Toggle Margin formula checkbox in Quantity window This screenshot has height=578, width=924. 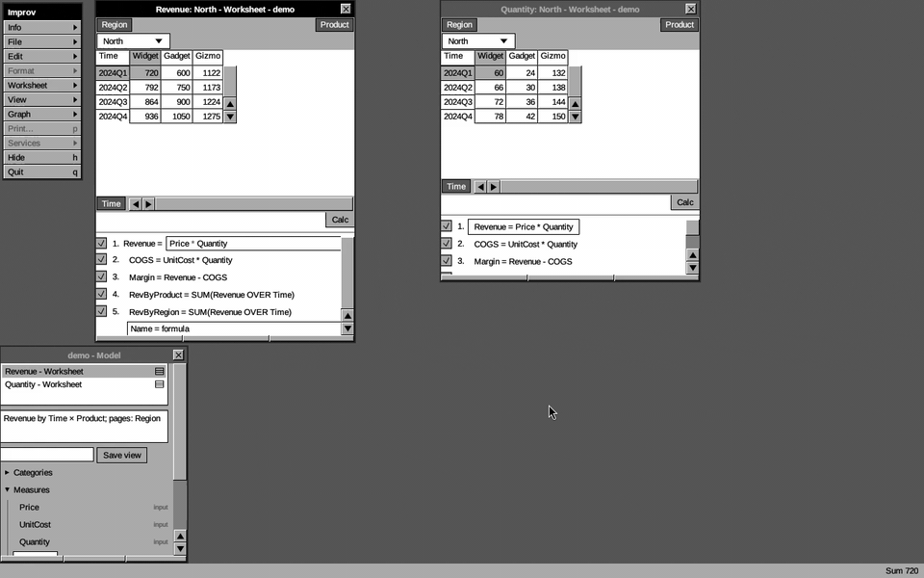click(x=446, y=260)
